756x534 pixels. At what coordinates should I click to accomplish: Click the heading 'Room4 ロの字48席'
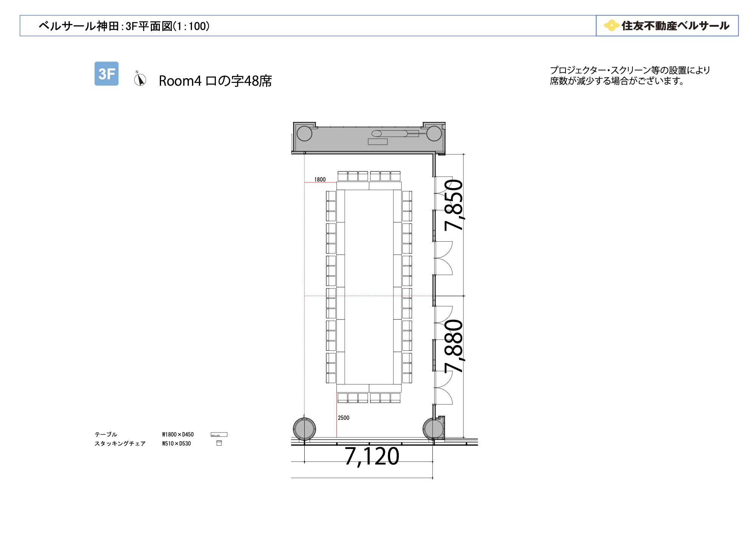[215, 81]
